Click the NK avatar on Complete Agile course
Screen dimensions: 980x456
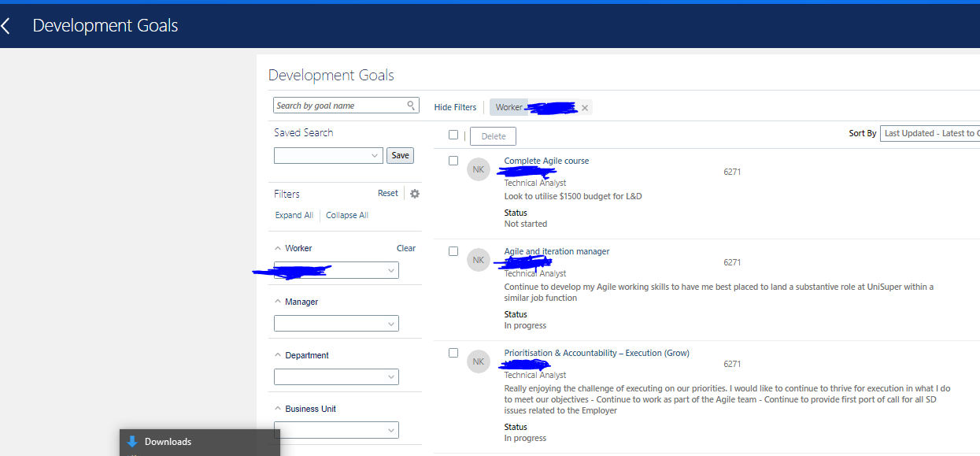click(478, 169)
